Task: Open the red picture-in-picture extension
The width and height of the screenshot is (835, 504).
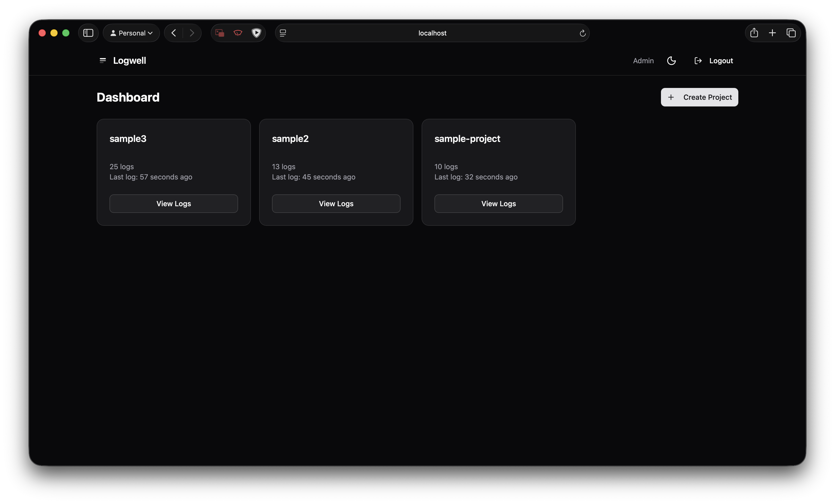Action: 220,33
